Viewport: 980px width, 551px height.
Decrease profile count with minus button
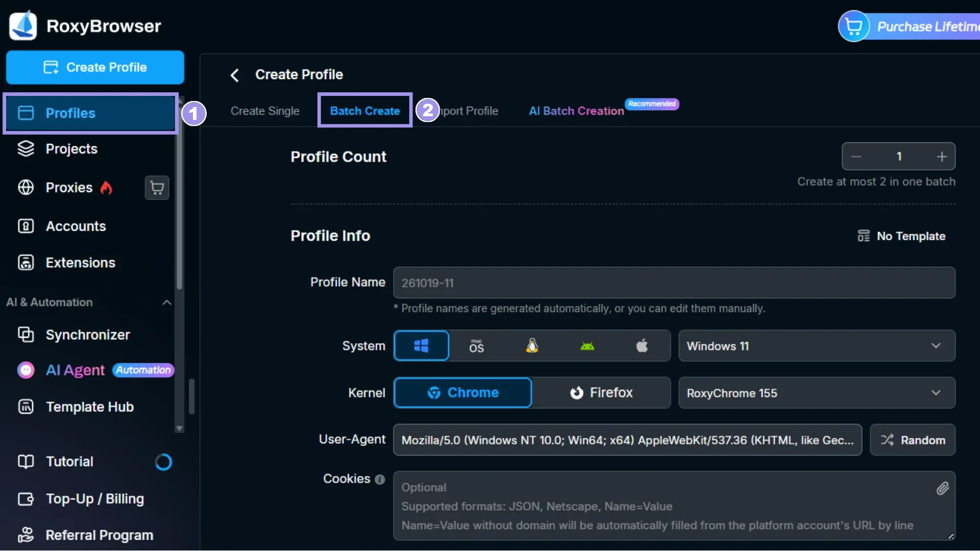pyautogui.click(x=856, y=157)
